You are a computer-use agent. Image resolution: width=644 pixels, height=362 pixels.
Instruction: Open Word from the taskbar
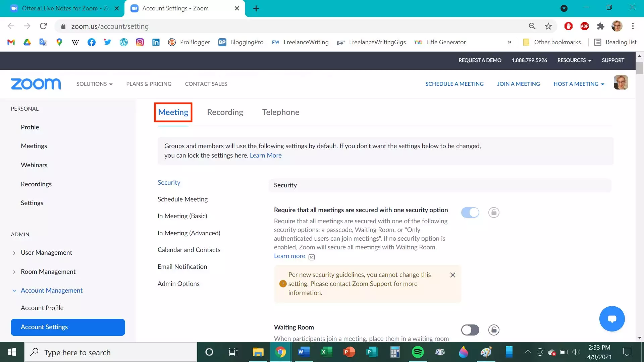pos(304,352)
